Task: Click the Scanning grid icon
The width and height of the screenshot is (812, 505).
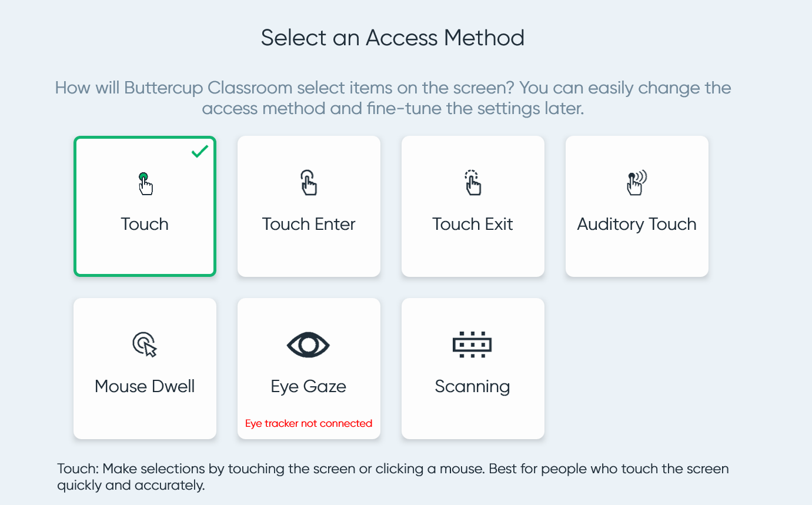Action: 473,345
